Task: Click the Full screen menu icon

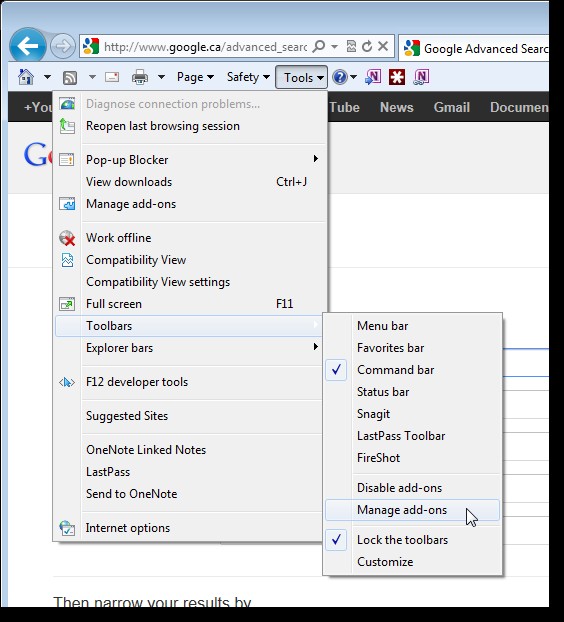Action: [67, 304]
